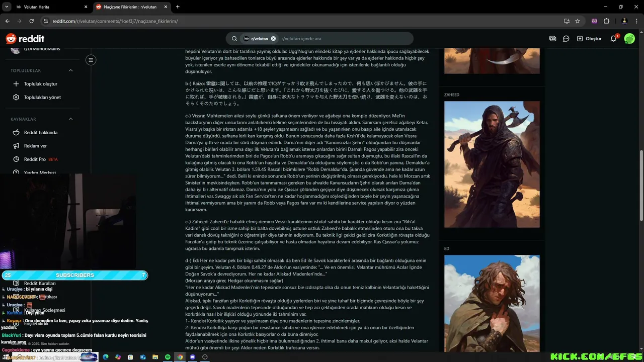
Task: Close the Velutan Harita tab
Action: [x=86, y=7]
